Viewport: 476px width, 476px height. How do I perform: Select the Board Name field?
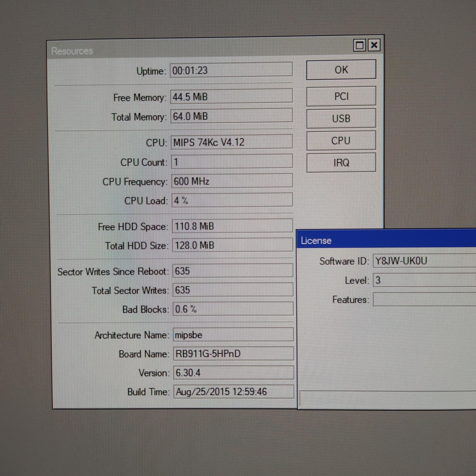[233, 354]
